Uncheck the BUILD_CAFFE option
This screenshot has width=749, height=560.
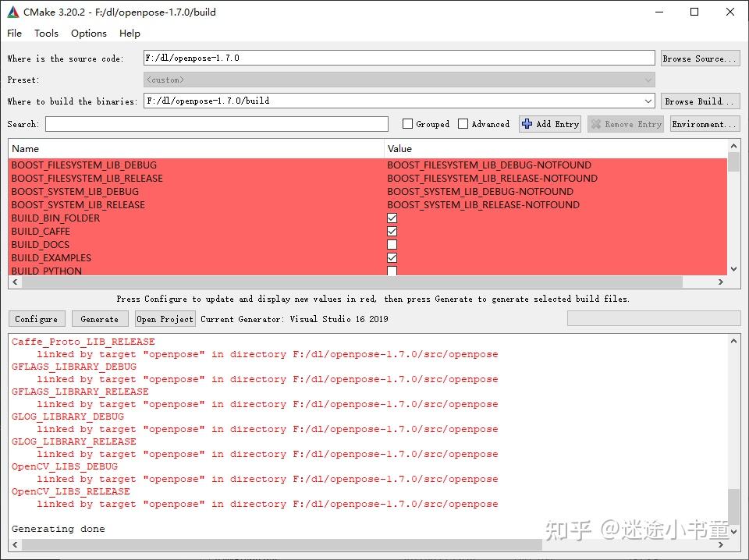(391, 231)
